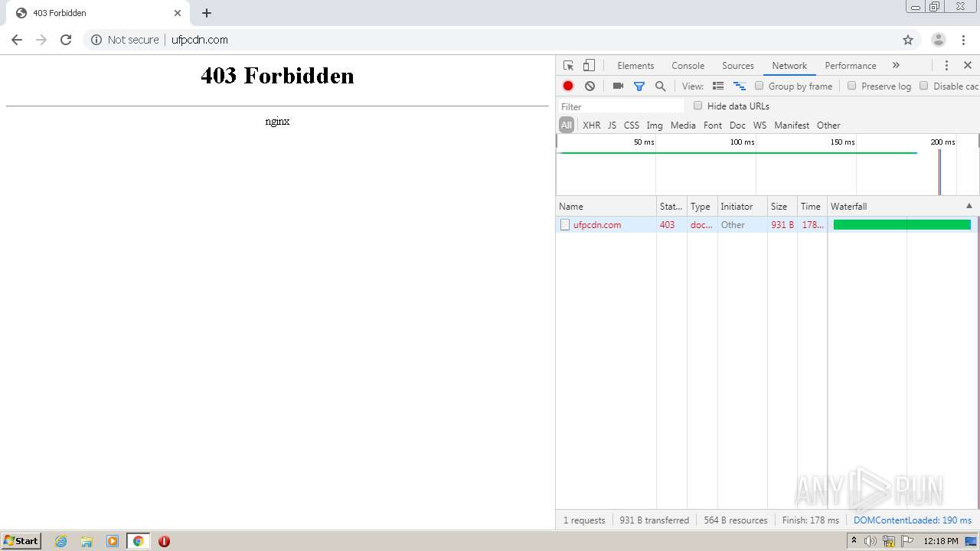980x551 pixels.
Task: Reload the ufpcdn.com page
Action: [x=66, y=40]
